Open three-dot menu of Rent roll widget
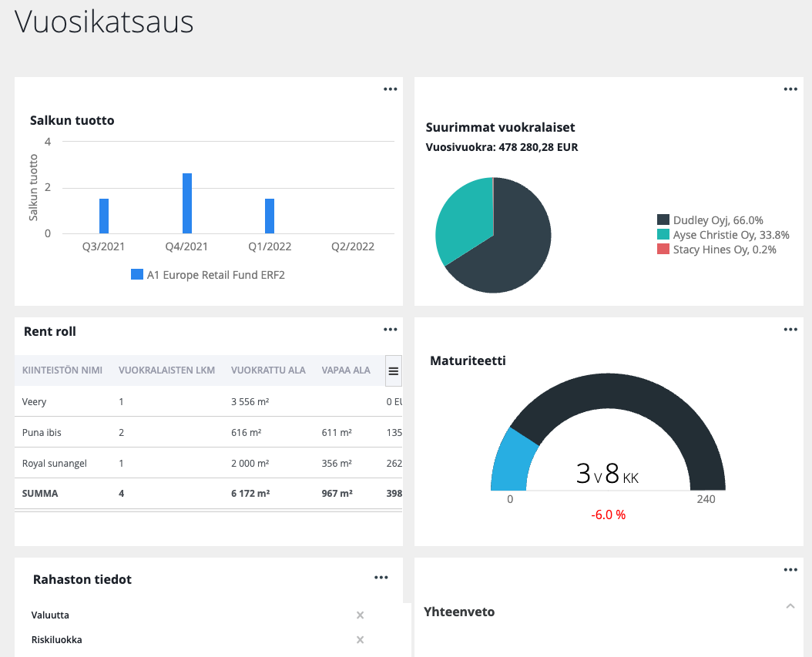 (x=390, y=330)
